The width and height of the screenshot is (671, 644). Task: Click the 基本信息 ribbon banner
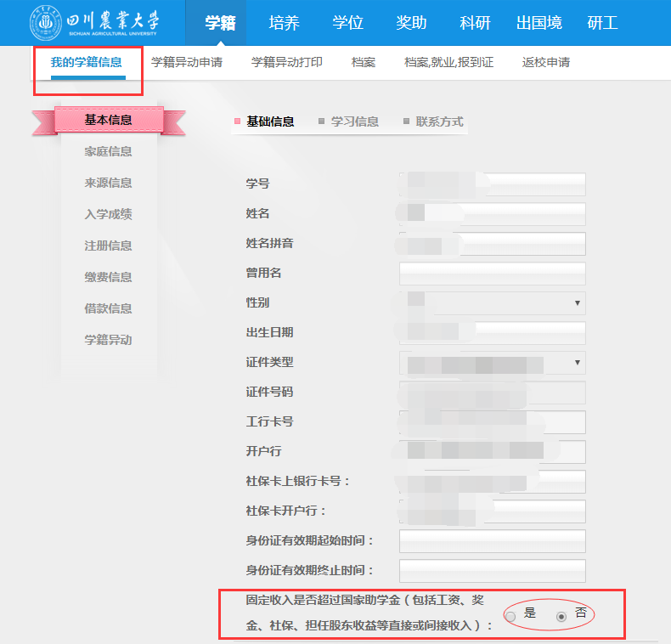click(108, 120)
